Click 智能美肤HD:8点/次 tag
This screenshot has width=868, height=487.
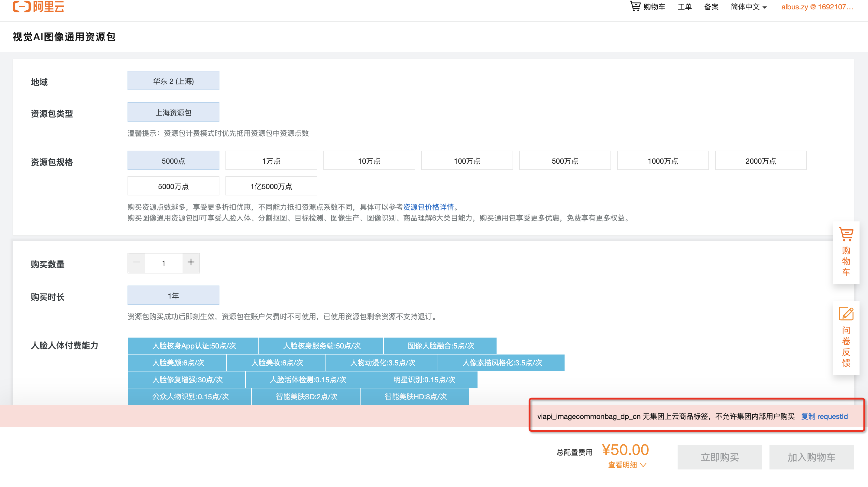click(x=415, y=396)
